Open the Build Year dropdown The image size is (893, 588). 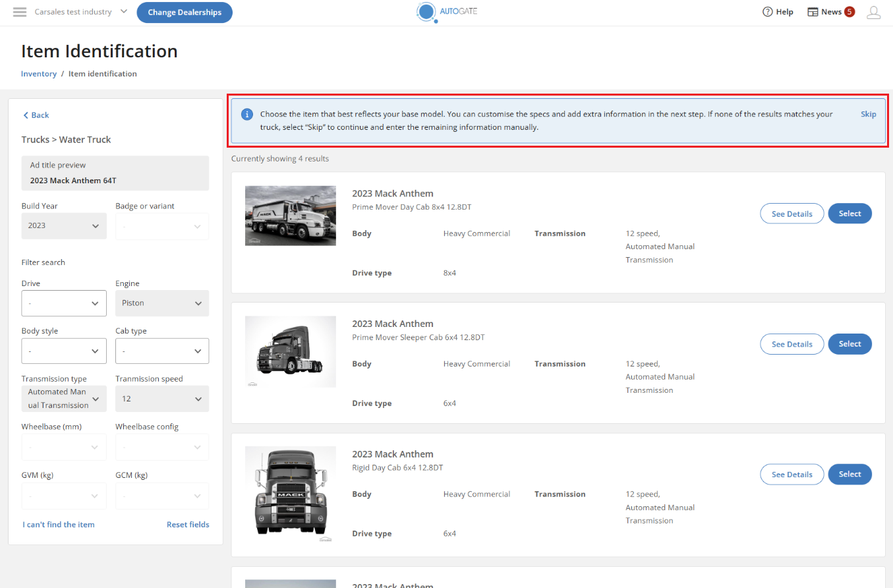pos(64,226)
